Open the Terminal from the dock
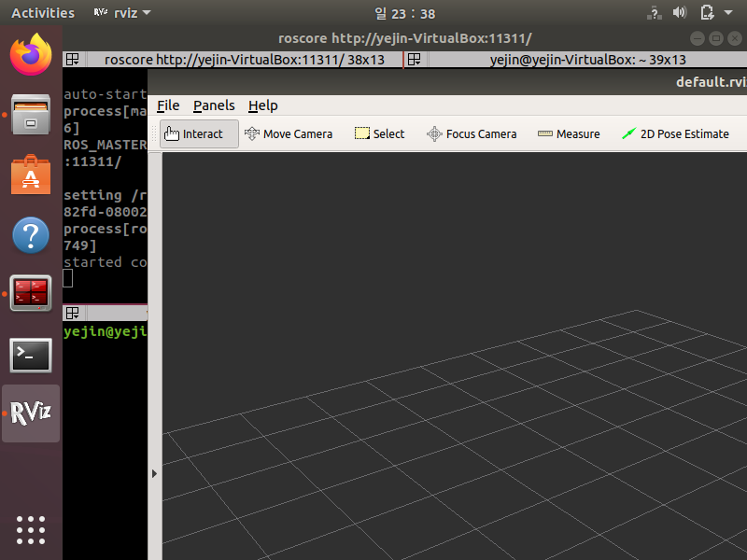Image resolution: width=747 pixels, height=560 pixels. (31, 356)
